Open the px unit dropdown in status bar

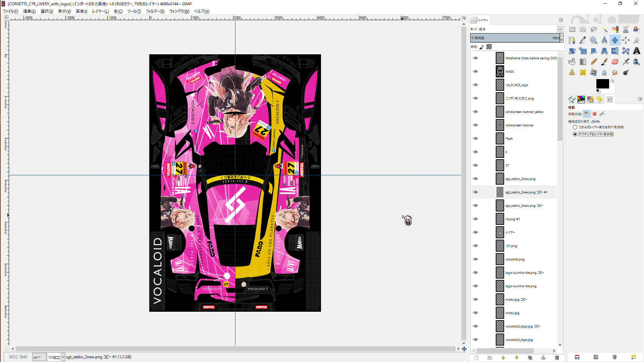(39, 357)
